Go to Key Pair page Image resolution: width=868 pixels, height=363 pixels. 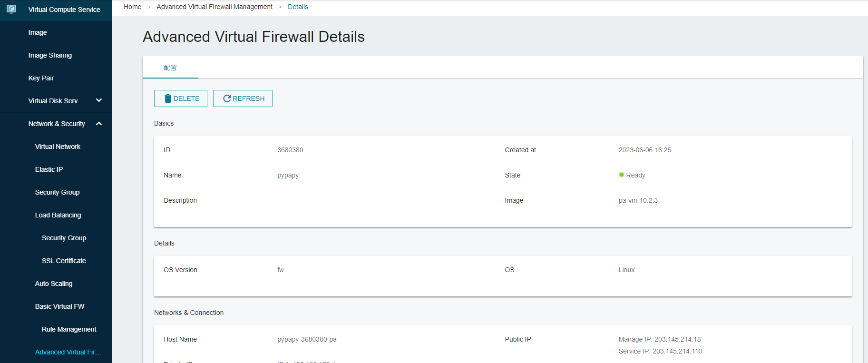click(41, 78)
